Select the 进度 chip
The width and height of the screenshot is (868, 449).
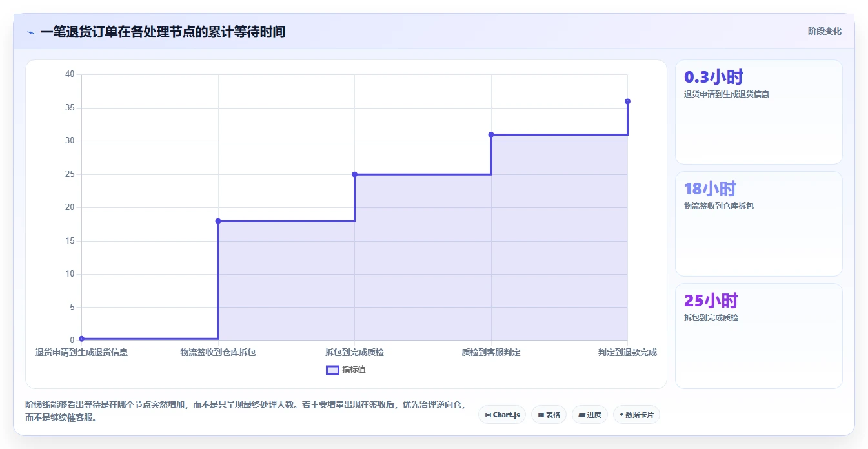[590, 415]
